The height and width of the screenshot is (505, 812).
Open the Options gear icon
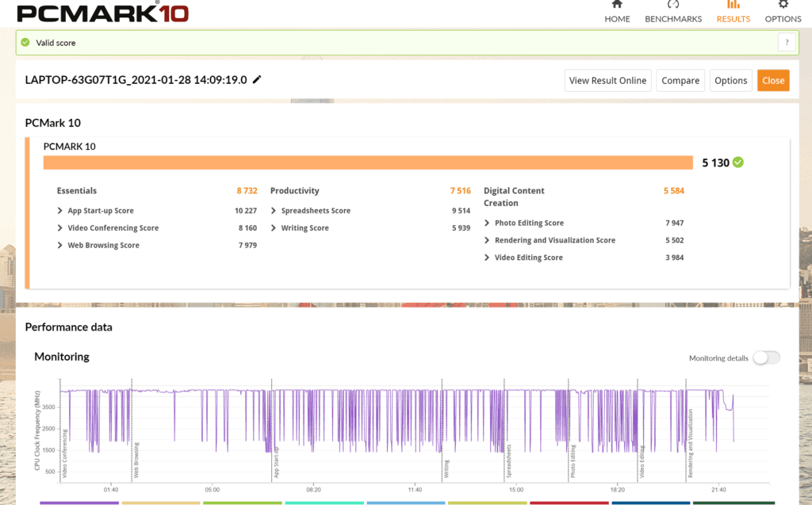point(783,5)
